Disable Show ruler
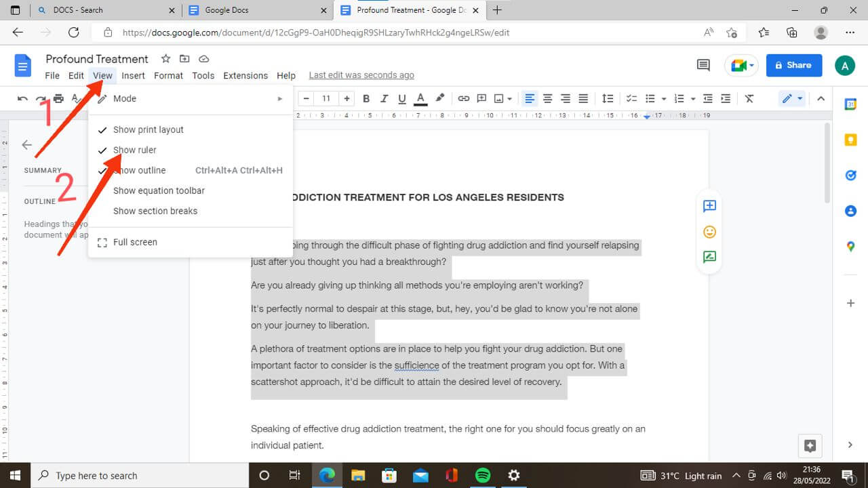This screenshot has height=488, width=868. click(136, 150)
